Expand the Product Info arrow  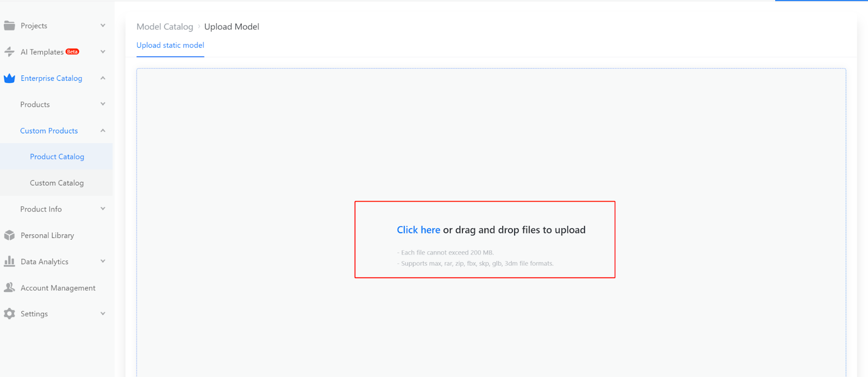tap(103, 209)
